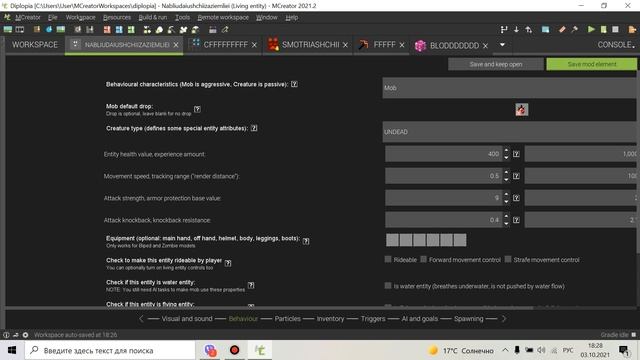Open the Workspace menu
Viewport: 640px width, 360px height.
click(80, 17)
